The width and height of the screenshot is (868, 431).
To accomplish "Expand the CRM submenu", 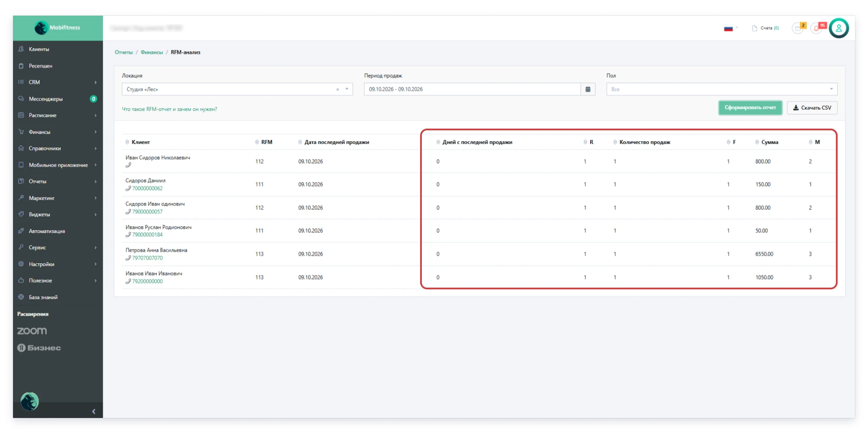I will [x=58, y=82].
